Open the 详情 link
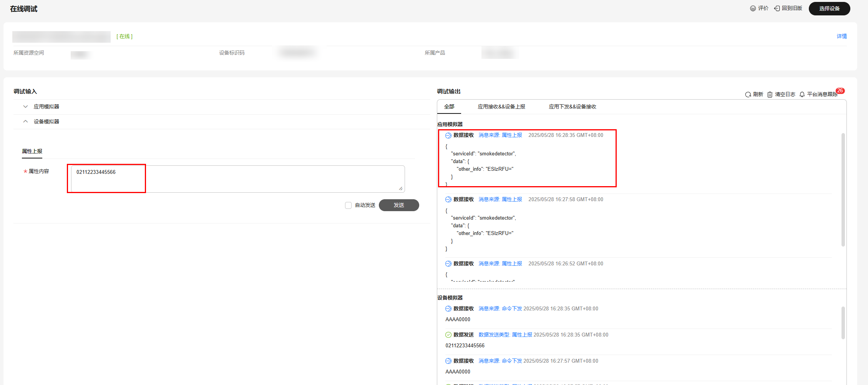Viewport: 868px width, 385px height. pyautogui.click(x=841, y=37)
